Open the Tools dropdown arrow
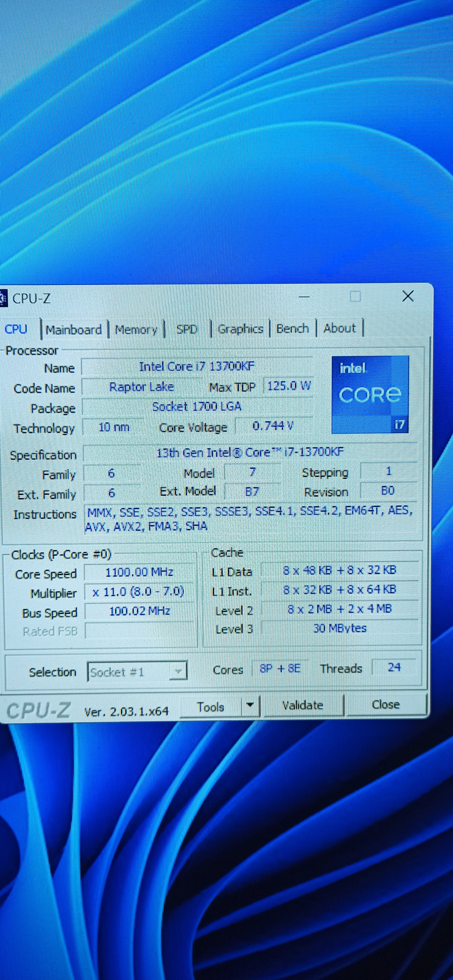 pos(250,705)
